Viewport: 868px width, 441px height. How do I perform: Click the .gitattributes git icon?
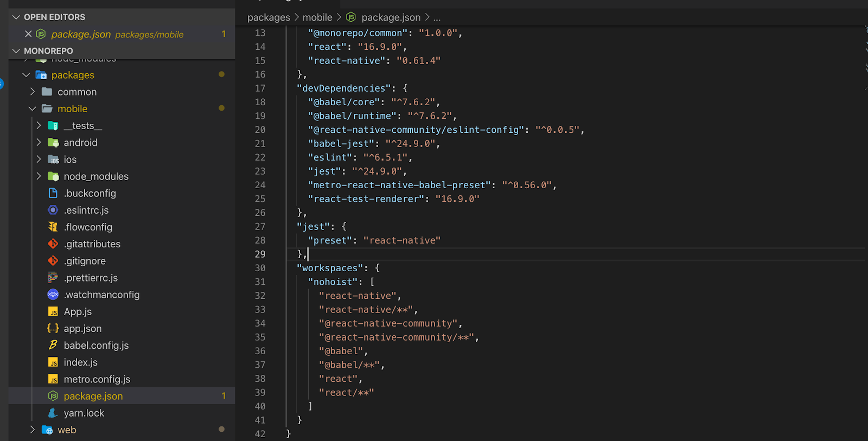pyautogui.click(x=53, y=244)
